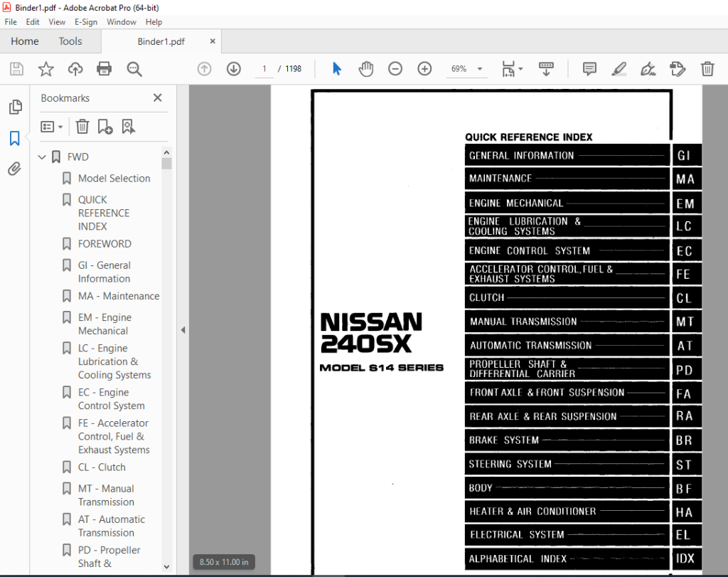Switch to the Home tab
This screenshot has height=577, width=728.
pos(25,41)
